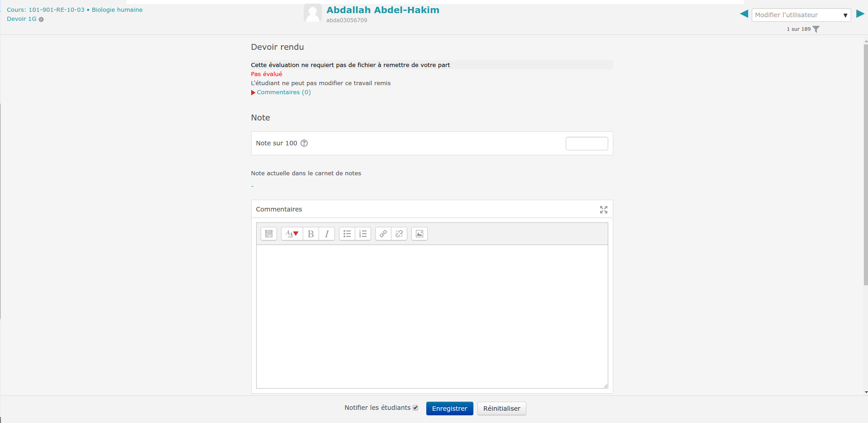Expand the Commentaires (0) section
This screenshot has height=423, width=868.
pyautogui.click(x=283, y=92)
